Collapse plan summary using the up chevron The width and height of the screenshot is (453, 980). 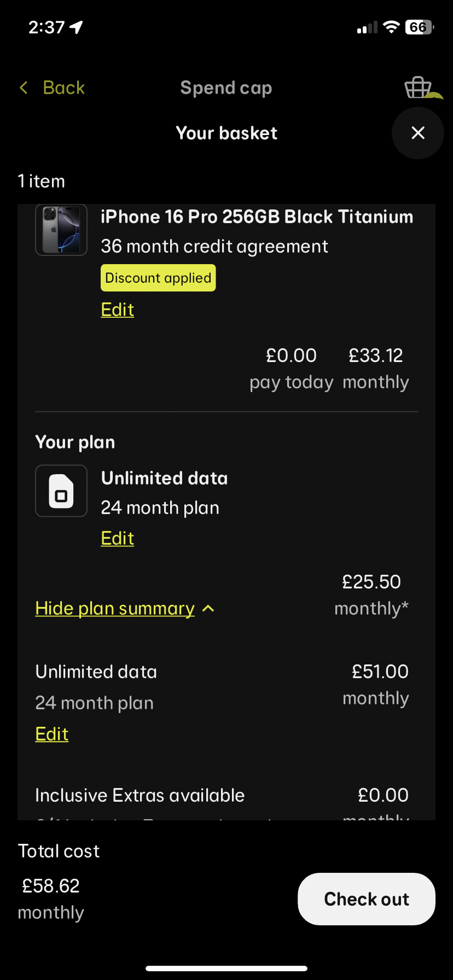(208, 609)
